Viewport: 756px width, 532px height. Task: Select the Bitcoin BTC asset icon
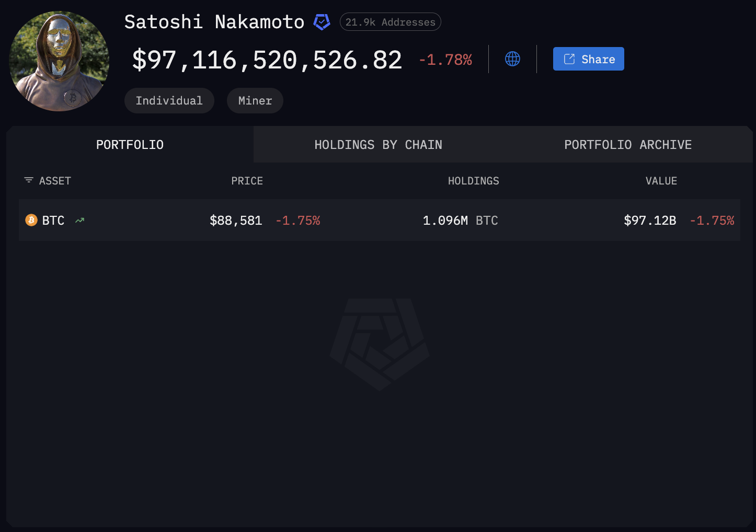coord(31,220)
